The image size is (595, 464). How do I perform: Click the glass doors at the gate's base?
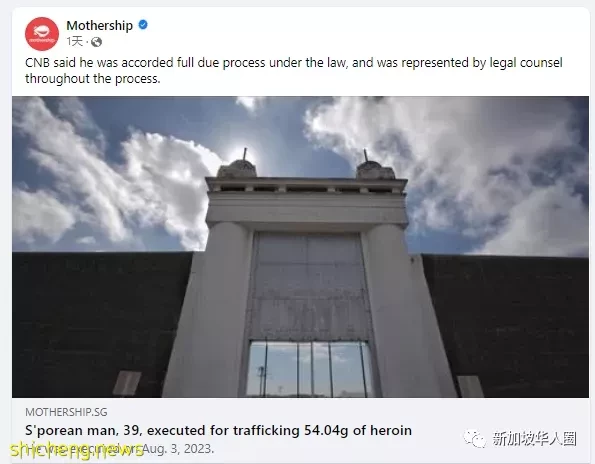point(308,369)
